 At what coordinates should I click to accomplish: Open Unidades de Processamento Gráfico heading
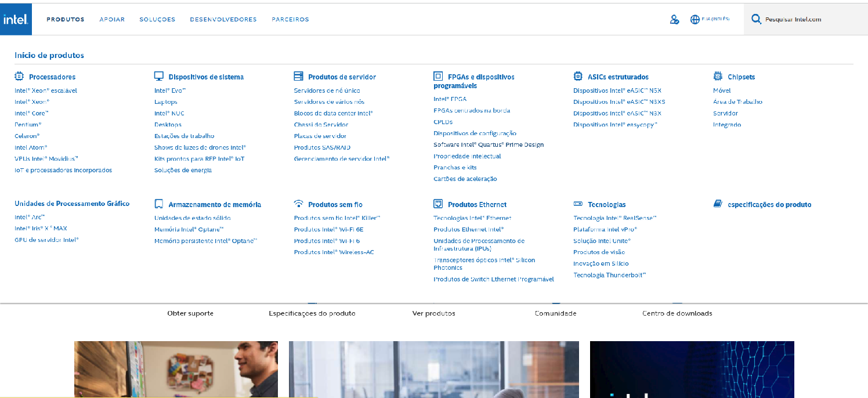pyautogui.click(x=72, y=204)
